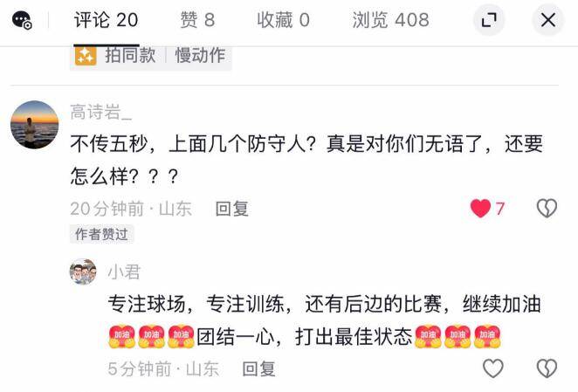Dislike 高诗岩_ comment broken heart
The image size is (578, 392).
tap(547, 209)
